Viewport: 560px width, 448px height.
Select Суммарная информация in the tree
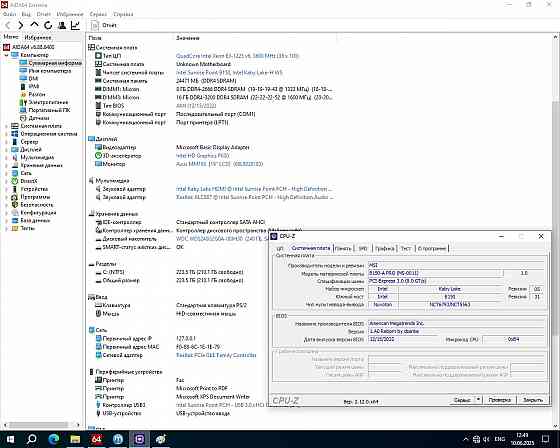[51, 63]
